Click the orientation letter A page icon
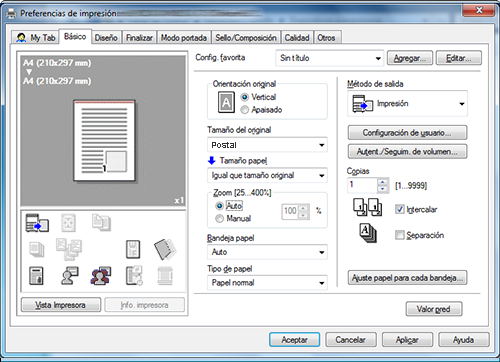 [226, 102]
